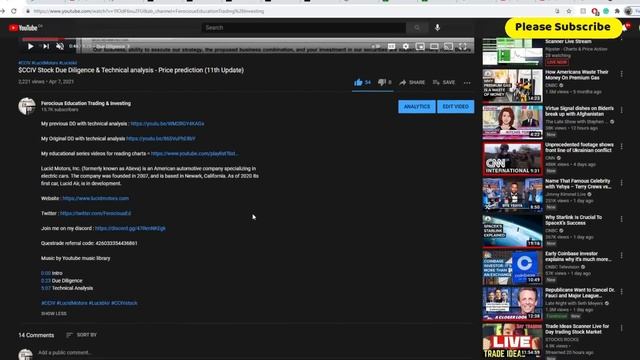Click SAVE to add to playlist
Image resolution: width=640 pixels, height=360 pixels.
444,82
